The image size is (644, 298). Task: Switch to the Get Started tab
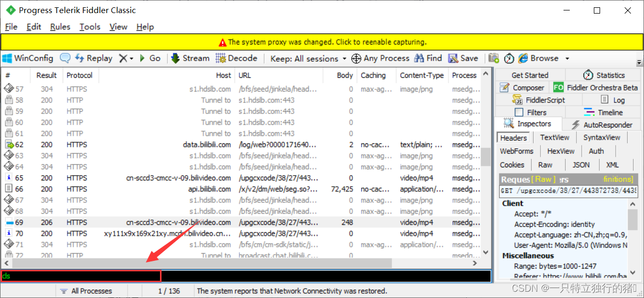click(530, 75)
